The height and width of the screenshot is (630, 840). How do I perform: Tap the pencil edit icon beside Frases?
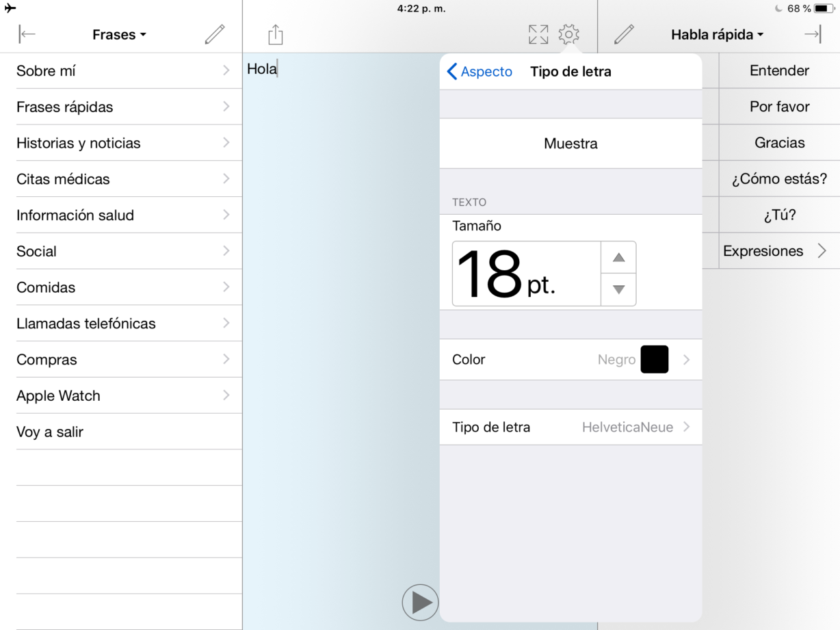(x=215, y=34)
